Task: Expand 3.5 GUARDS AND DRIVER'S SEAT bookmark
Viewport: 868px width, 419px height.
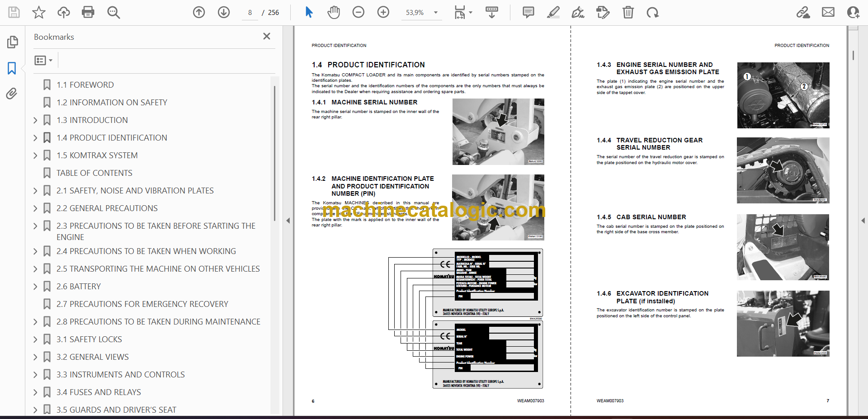Action: tap(35, 410)
